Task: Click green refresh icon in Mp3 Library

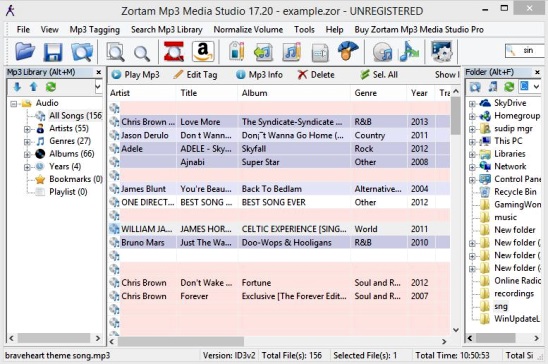Action: (51, 87)
